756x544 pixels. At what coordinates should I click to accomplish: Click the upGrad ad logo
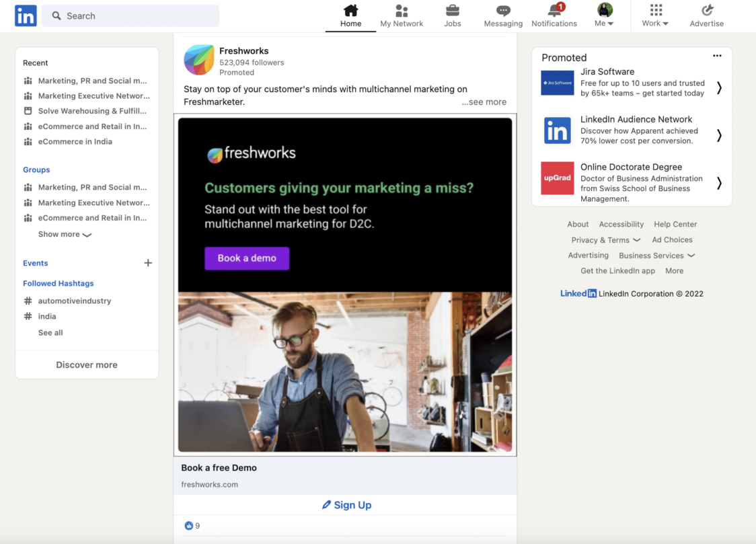pyautogui.click(x=558, y=178)
